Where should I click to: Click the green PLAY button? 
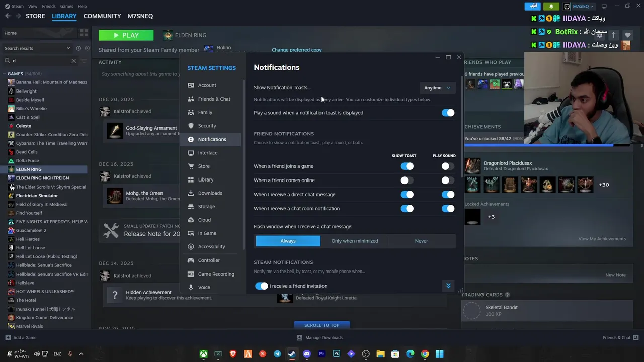click(126, 35)
